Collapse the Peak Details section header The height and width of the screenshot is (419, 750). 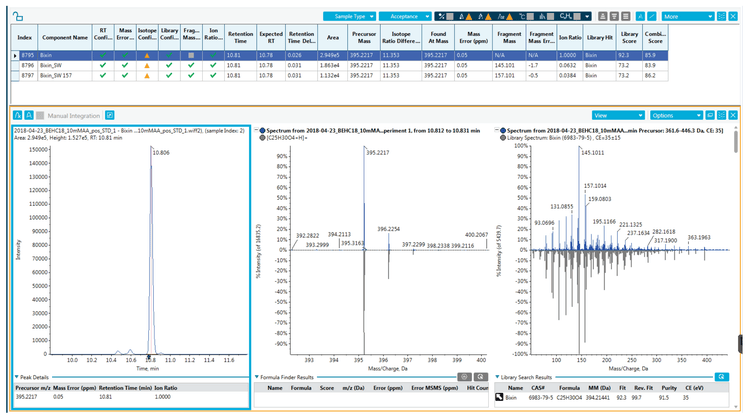[x=17, y=377]
